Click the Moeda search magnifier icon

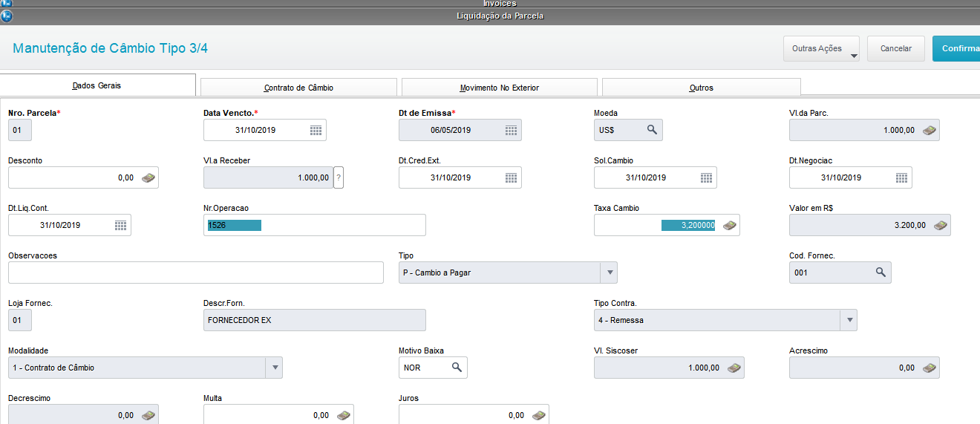(652, 130)
